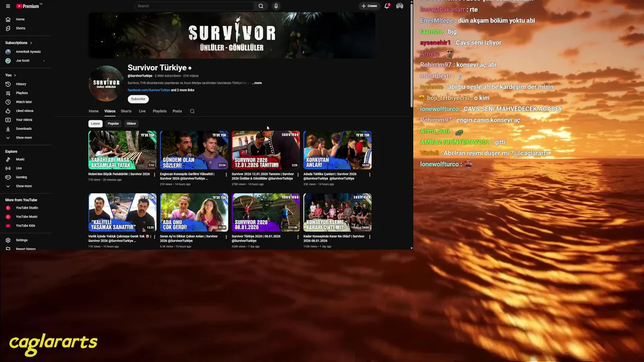Expand the You section
Image resolution: width=644 pixels, height=362 pixels.
point(10,75)
